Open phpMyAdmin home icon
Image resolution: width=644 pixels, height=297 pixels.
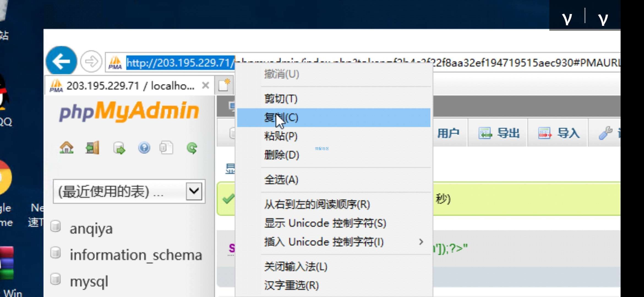pyautogui.click(x=67, y=148)
